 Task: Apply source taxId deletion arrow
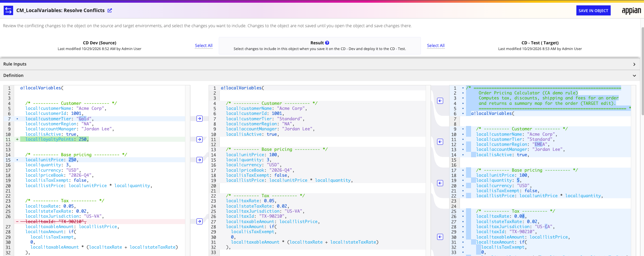click(200, 221)
